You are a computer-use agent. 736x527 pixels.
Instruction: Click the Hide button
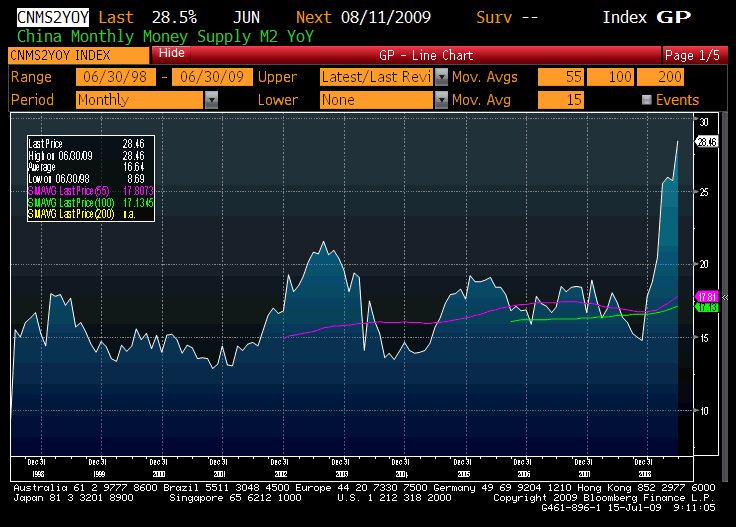(x=171, y=53)
